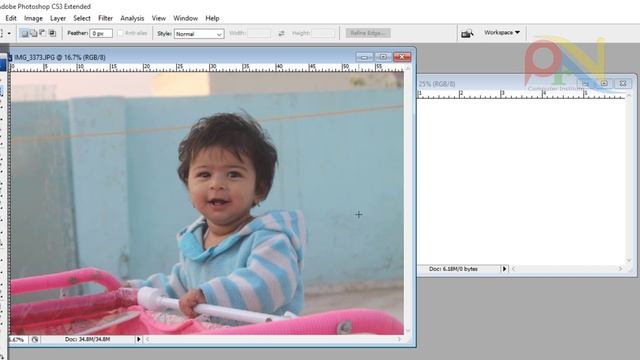640x360 pixels.
Task: Open status bar arrow in the blank document window
Action: [x=504, y=269]
